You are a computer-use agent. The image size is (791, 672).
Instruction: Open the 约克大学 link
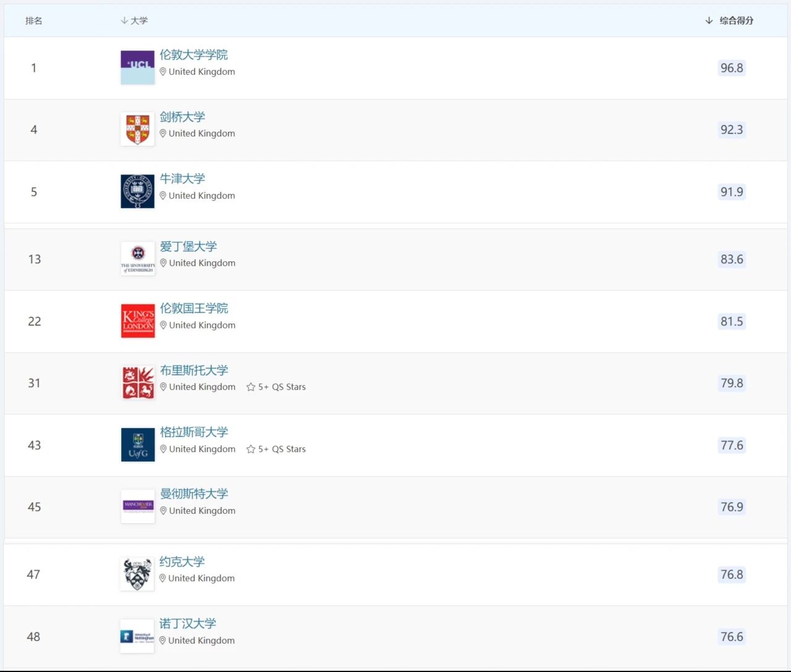[182, 561]
